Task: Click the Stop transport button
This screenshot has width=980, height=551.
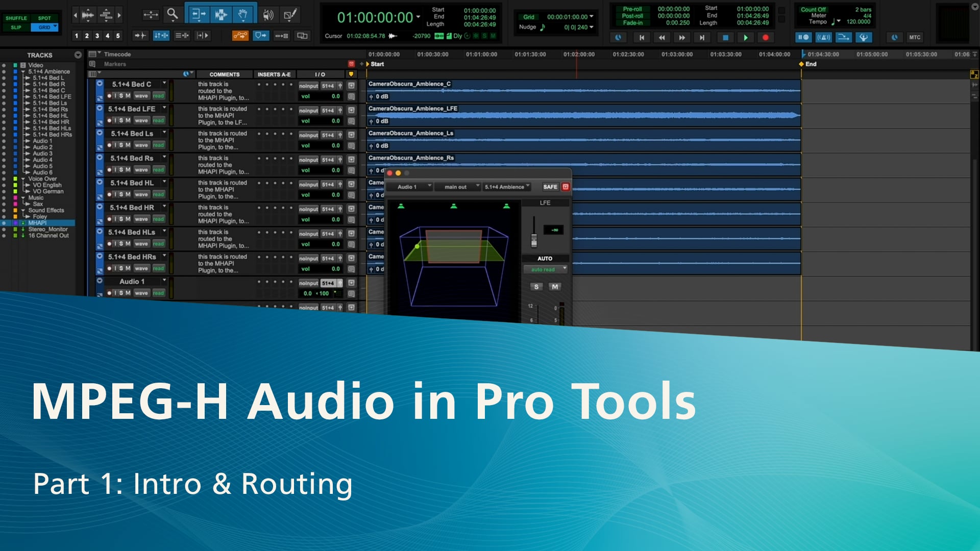Action: click(725, 37)
